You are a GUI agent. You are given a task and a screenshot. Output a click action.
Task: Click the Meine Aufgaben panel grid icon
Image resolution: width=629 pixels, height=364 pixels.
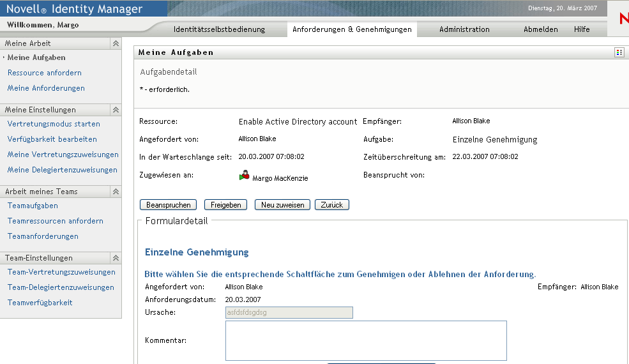(619, 52)
